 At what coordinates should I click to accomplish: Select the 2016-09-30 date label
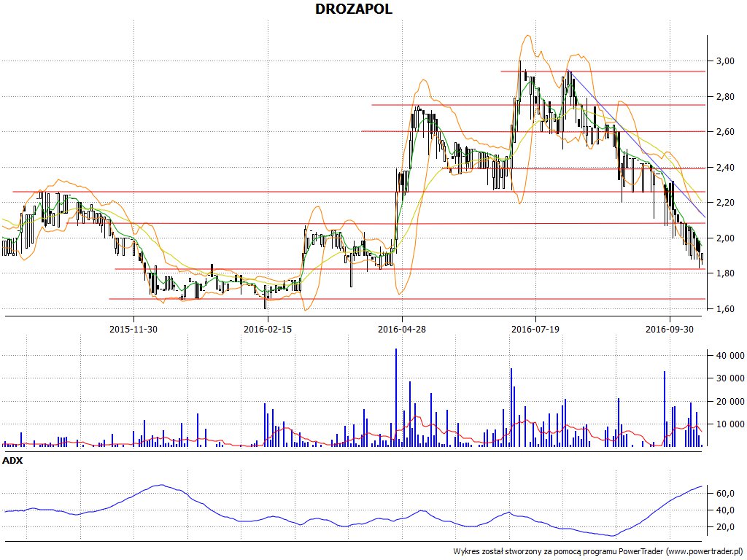click(x=670, y=329)
